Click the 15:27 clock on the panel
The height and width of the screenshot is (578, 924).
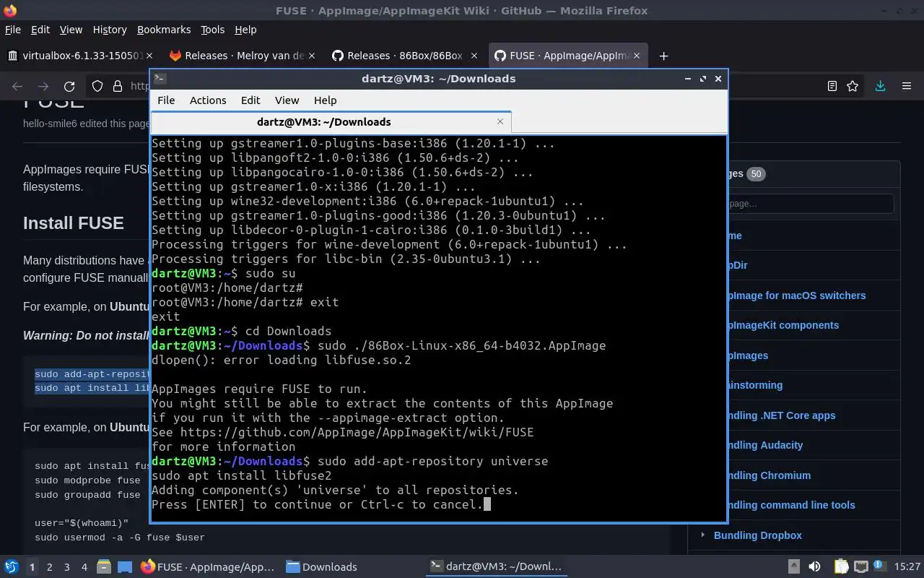pyautogui.click(x=908, y=567)
